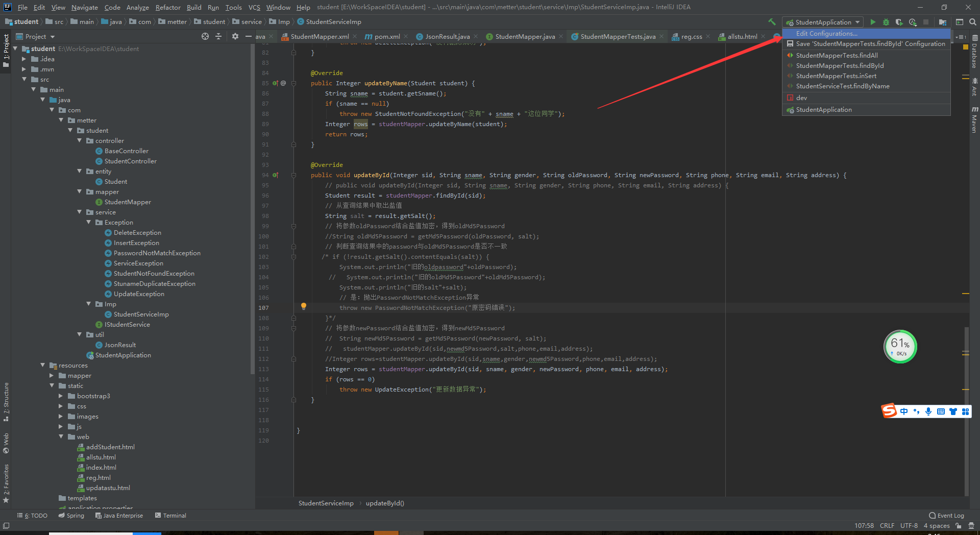Open the StudentApplication run configuration dropdown
Image resolution: width=980 pixels, height=535 pixels.
[823, 22]
